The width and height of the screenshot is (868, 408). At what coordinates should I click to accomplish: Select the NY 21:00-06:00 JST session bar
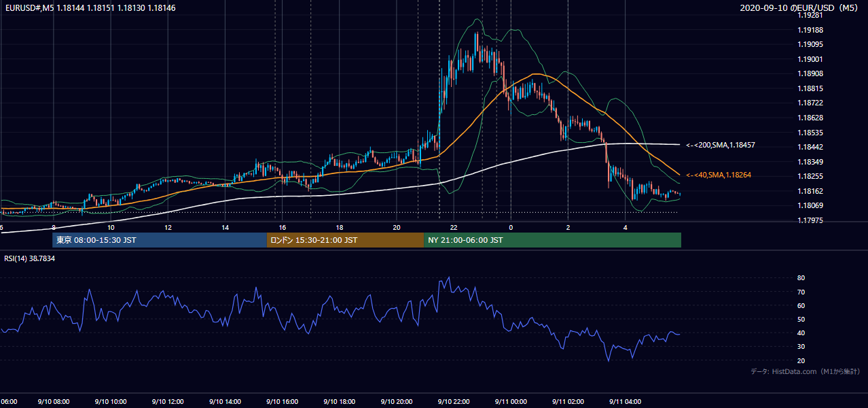click(x=552, y=240)
